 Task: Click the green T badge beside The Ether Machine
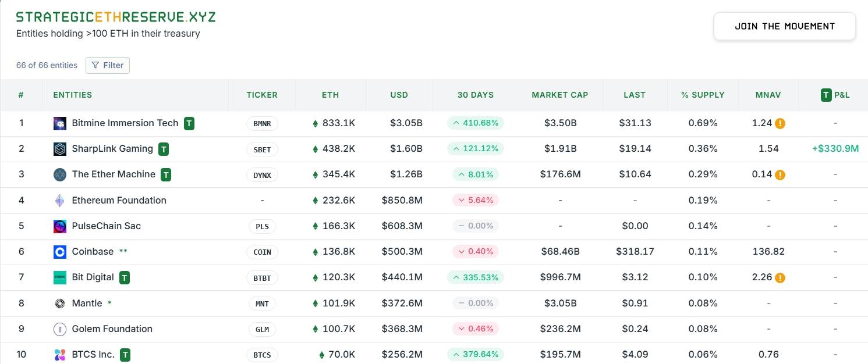click(x=166, y=174)
